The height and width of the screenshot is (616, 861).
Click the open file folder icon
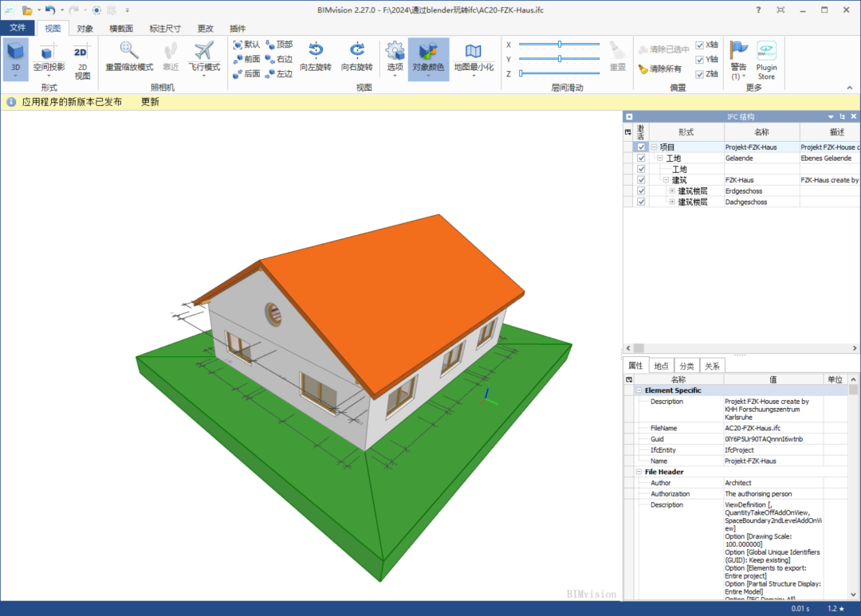click(x=27, y=10)
